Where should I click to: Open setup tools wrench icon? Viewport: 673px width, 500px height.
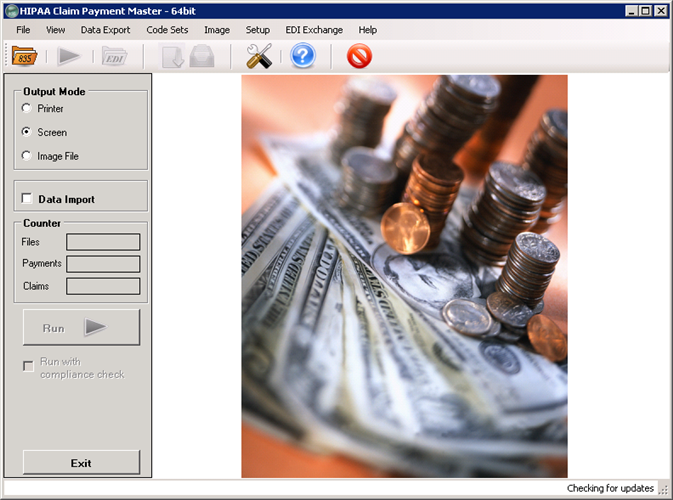point(259,57)
